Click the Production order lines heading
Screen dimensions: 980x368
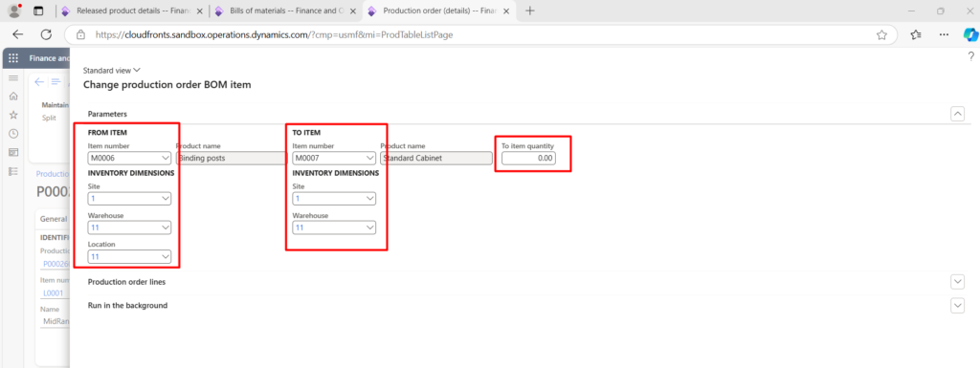coord(127,282)
